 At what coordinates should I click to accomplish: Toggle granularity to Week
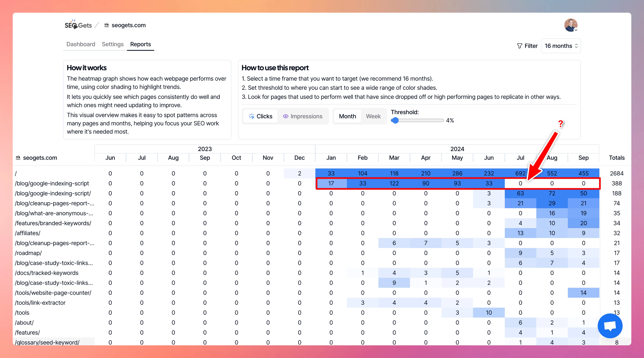pyautogui.click(x=373, y=116)
